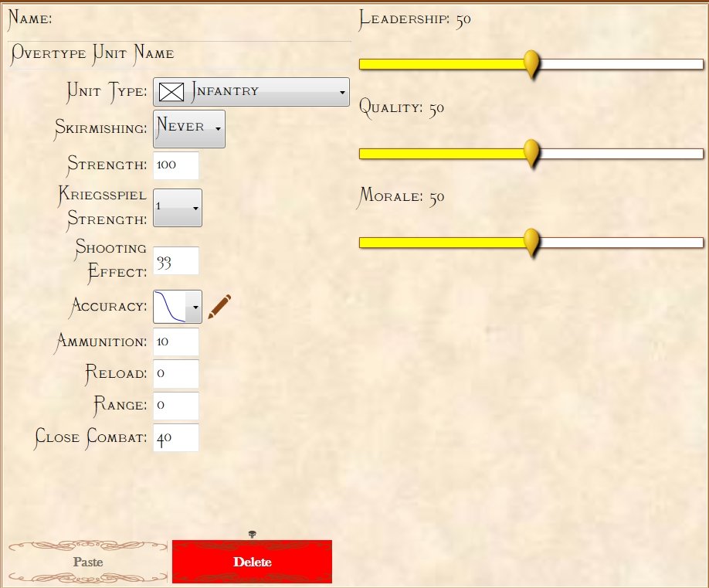The width and height of the screenshot is (709, 588).
Task: Click the Overtype Unit Name field
Action: (x=179, y=55)
